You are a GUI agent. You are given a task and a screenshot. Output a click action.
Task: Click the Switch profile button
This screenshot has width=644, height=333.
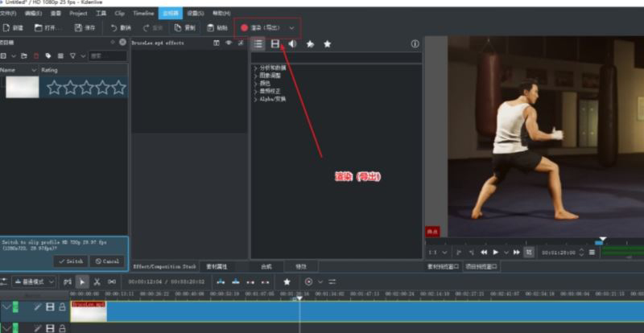(x=71, y=261)
